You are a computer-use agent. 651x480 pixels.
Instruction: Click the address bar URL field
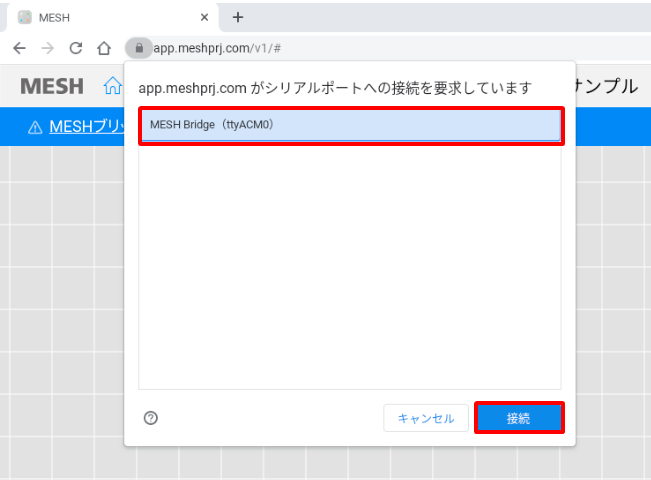[390, 48]
